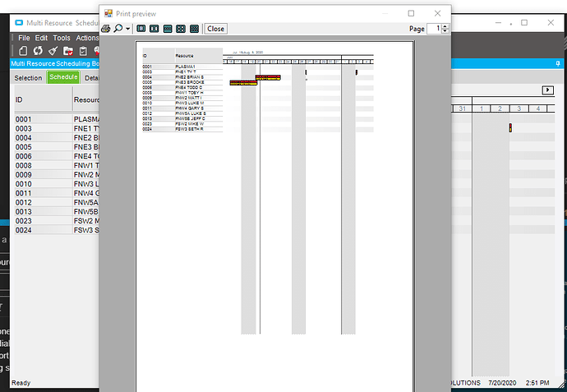This screenshot has height=392, width=567.
Task: Click the Print preview window title icon
Action: pyautogui.click(x=108, y=13)
